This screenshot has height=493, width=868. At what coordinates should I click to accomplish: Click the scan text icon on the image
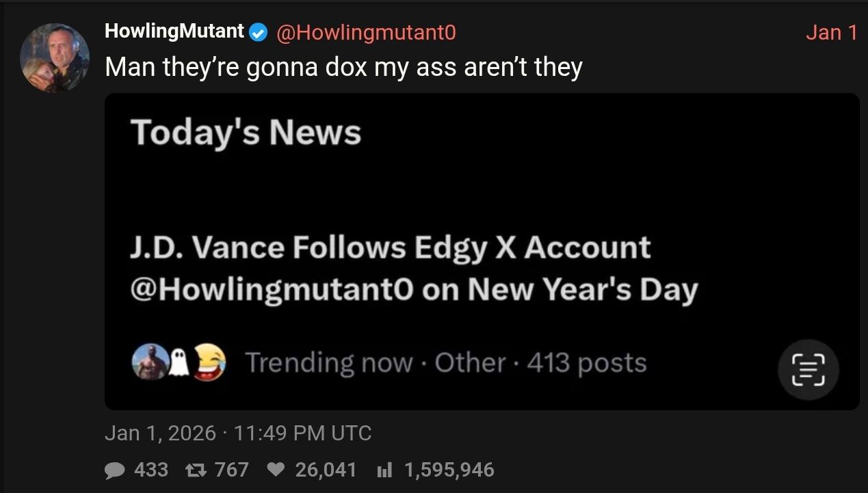[808, 370]
